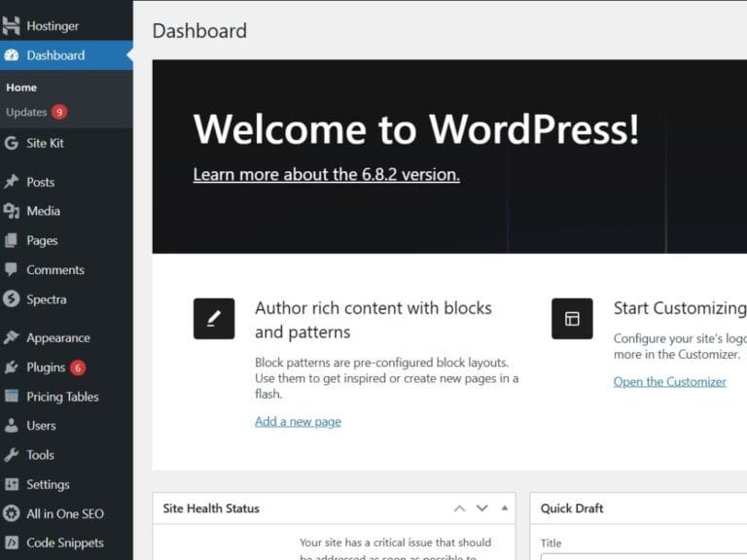
Task: Select Home submenu item
Action: tap(21, 87)
